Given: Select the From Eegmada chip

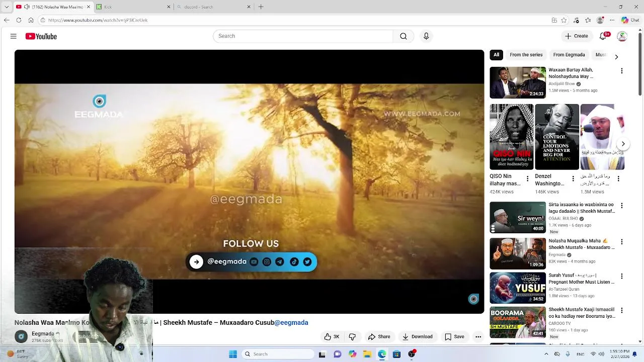Looking at the screenshot, I should (569, 55).
